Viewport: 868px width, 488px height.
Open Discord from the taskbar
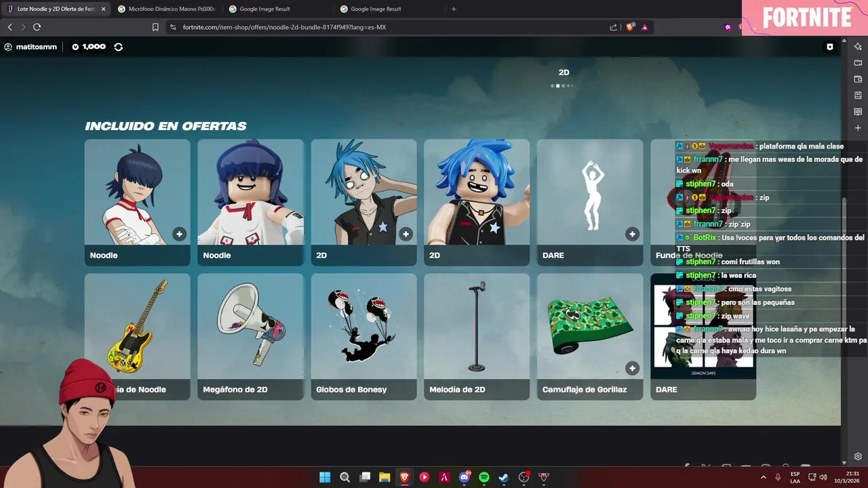465,477
